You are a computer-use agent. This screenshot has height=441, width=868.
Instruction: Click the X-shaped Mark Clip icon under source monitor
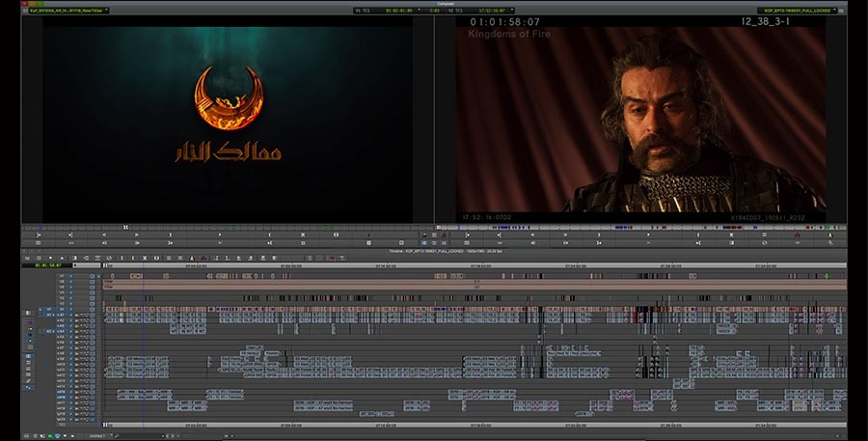tap(303, 234)
